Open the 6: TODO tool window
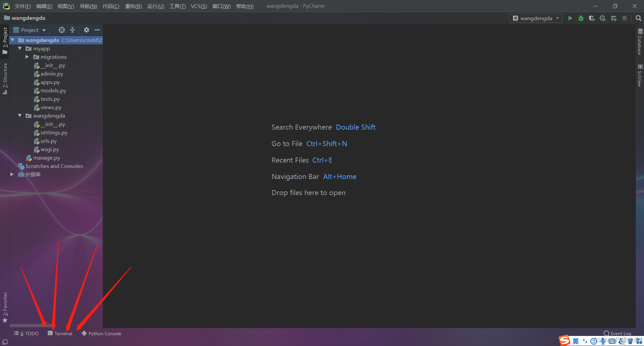This screenshot has width=644, height=346. coord(26,334)
